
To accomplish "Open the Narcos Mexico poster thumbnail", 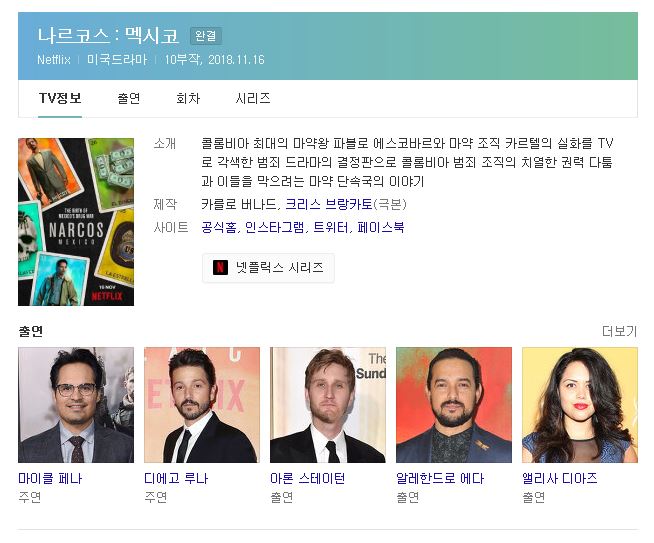I will point(76,222).
